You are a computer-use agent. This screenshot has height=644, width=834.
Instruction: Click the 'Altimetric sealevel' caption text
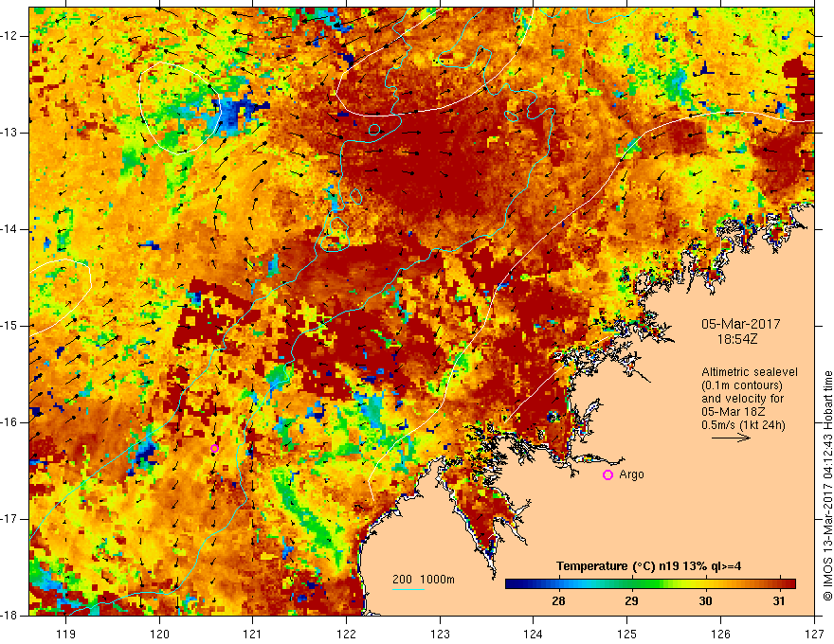tap(750, 372)
